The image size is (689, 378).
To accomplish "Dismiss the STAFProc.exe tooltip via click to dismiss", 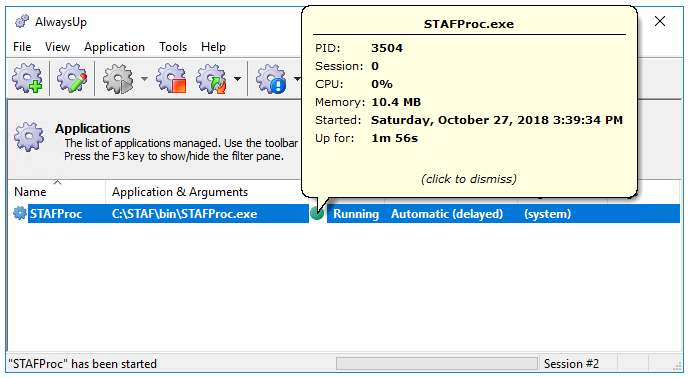I will pyautogui.click(x=469, y=179).
